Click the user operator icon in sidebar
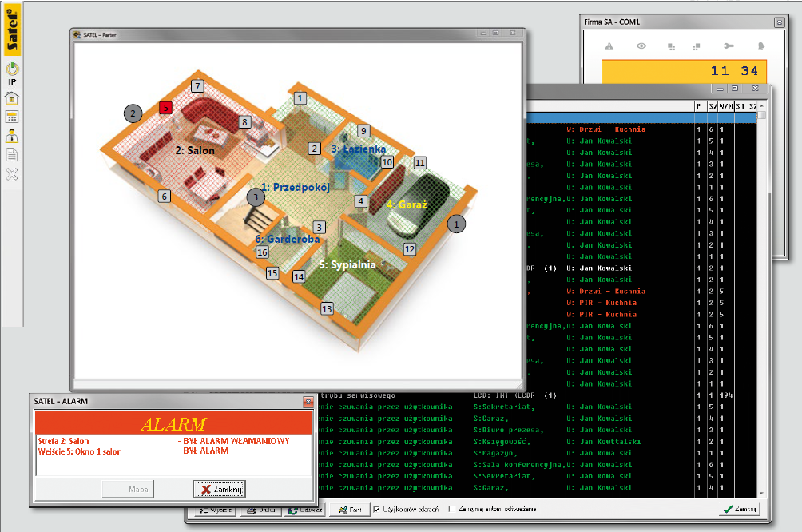This screenshot has height=532, width=802. tap(12, 136)
